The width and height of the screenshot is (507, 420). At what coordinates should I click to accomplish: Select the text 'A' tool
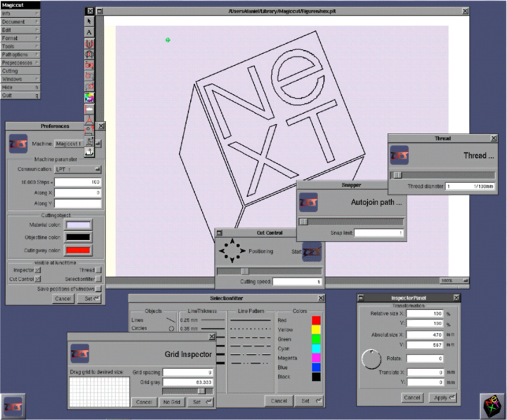tap(89, 32)
